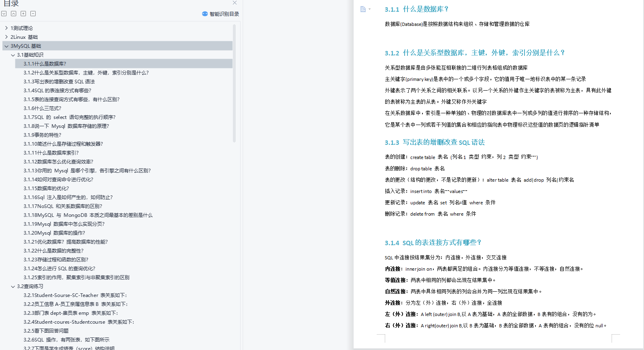Screen dimensions: 644x350
Task: Click 智能识别目录 smart outline button
Action: pos(220,14)
